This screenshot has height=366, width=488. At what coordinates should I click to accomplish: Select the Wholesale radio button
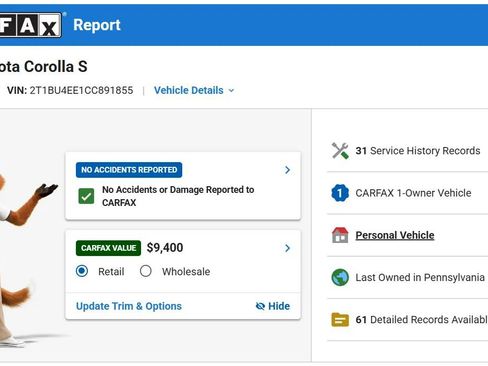(x=146, y=271)
